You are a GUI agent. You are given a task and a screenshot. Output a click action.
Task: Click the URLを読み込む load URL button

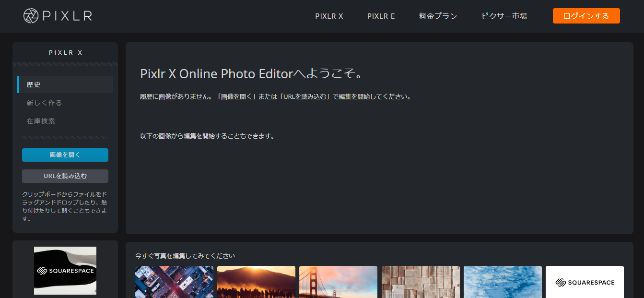click(x=65, y=176)
